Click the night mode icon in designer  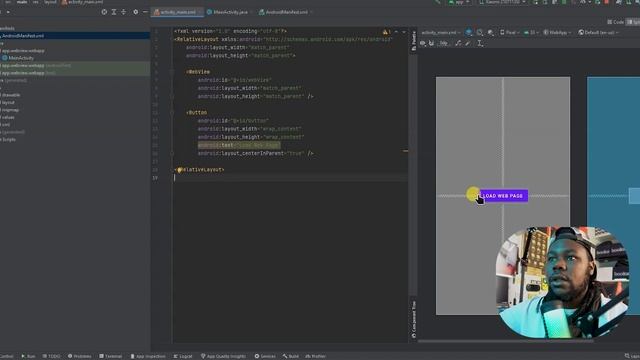490,33
